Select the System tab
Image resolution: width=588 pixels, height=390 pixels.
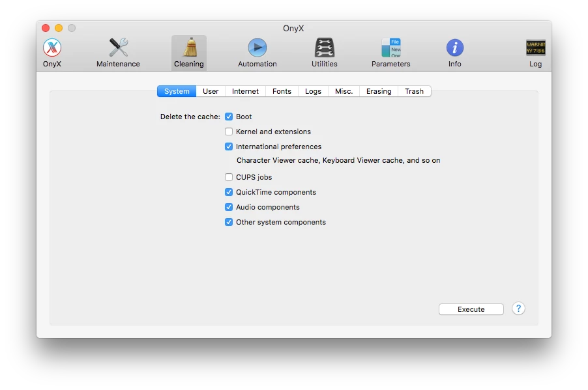click(x=177, y=91)
